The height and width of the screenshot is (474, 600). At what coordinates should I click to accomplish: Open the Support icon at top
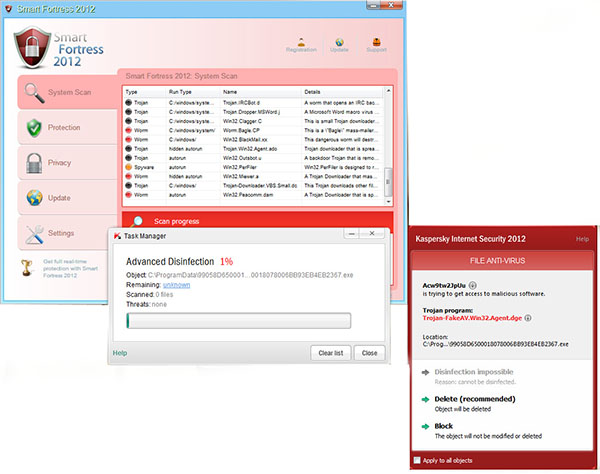pos(376,41)
